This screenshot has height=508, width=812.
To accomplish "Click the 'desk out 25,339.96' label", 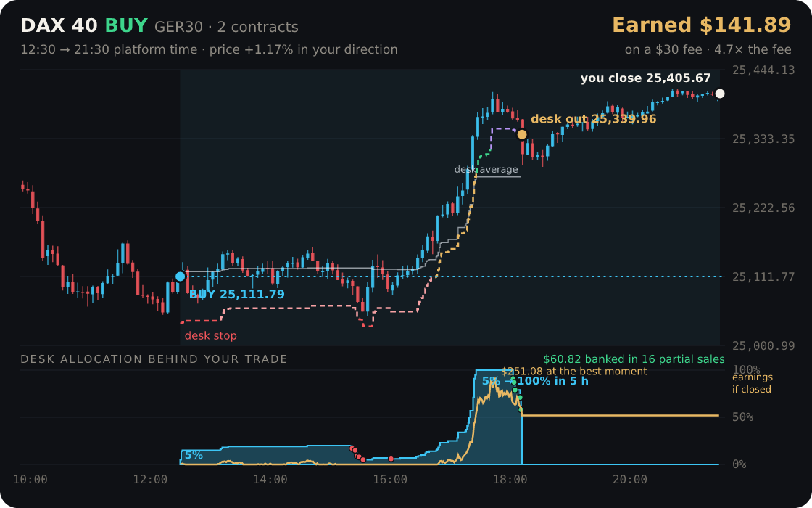I will (x=594, y=119).
